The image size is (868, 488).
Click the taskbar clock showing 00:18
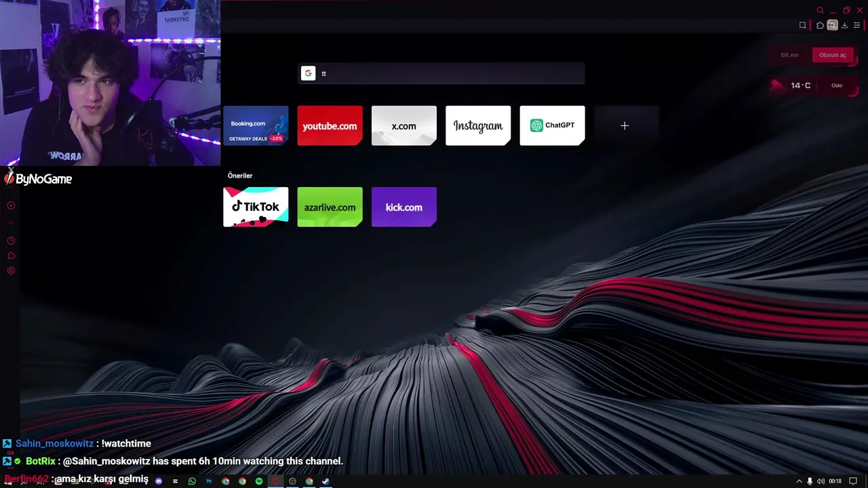pyautogui.click(x=835, y=481)
